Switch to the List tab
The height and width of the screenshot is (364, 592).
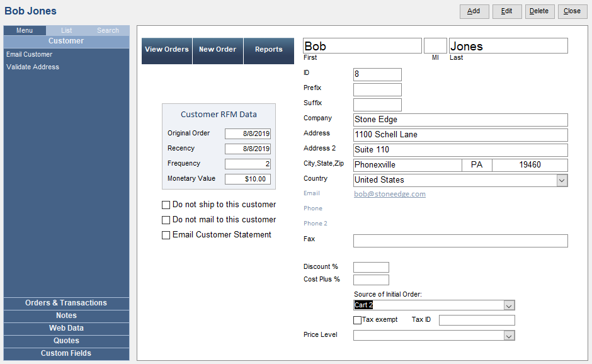tap(66, 30)
